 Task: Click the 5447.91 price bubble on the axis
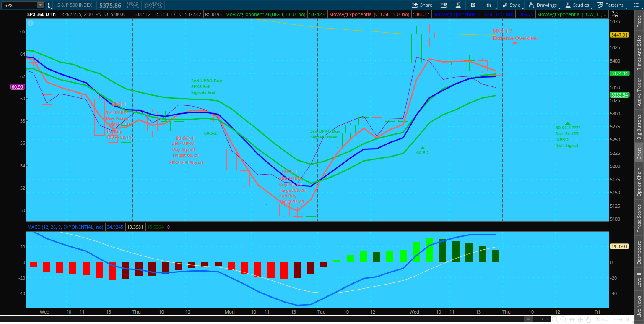[619, 35]
